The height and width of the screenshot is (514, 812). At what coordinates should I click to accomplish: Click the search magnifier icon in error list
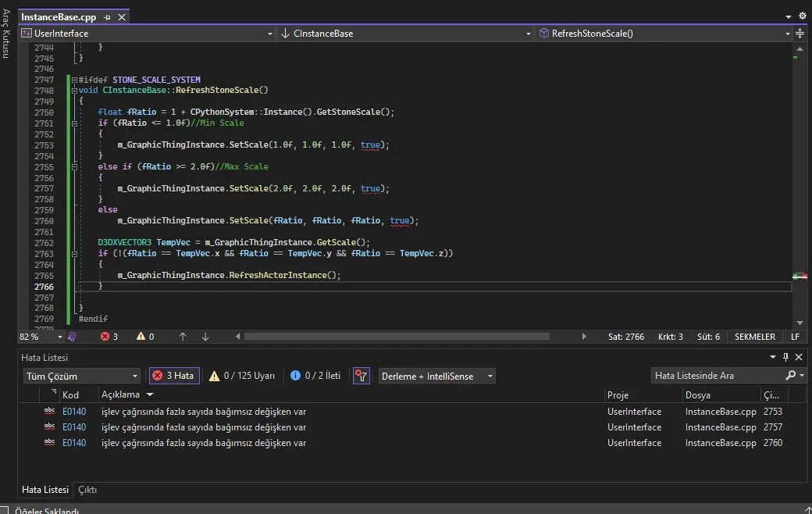[790, 375]
